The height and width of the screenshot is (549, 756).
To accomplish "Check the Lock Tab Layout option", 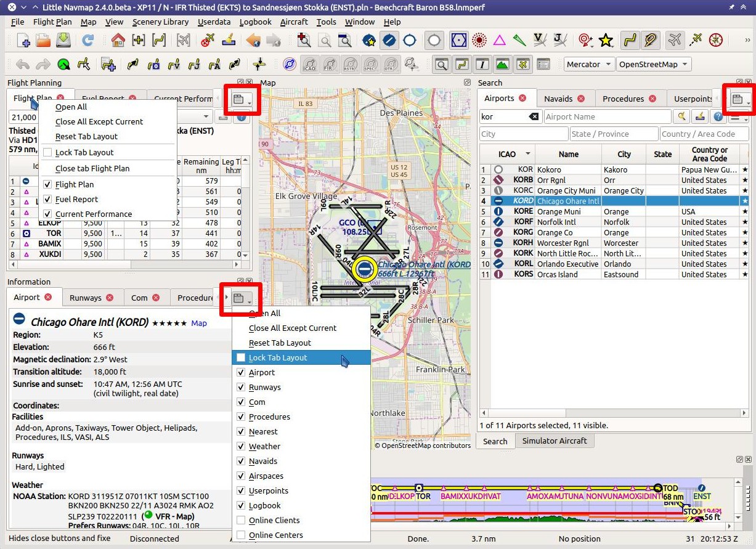I will (241, 357).
